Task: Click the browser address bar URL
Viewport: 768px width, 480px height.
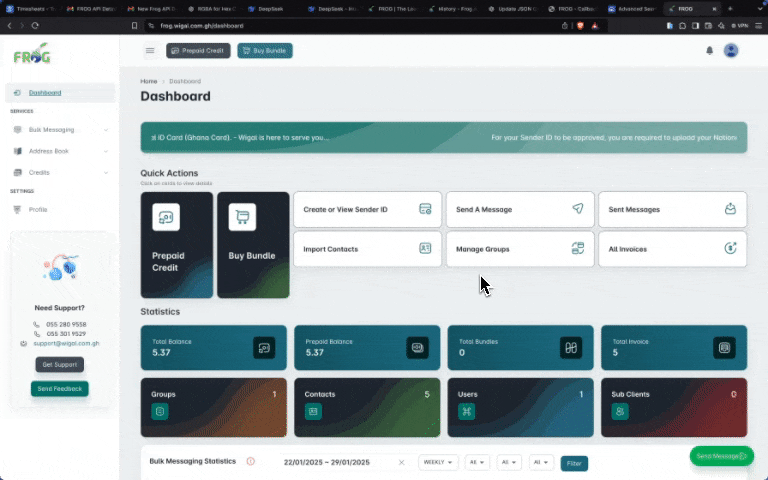Action: point(202,26)
